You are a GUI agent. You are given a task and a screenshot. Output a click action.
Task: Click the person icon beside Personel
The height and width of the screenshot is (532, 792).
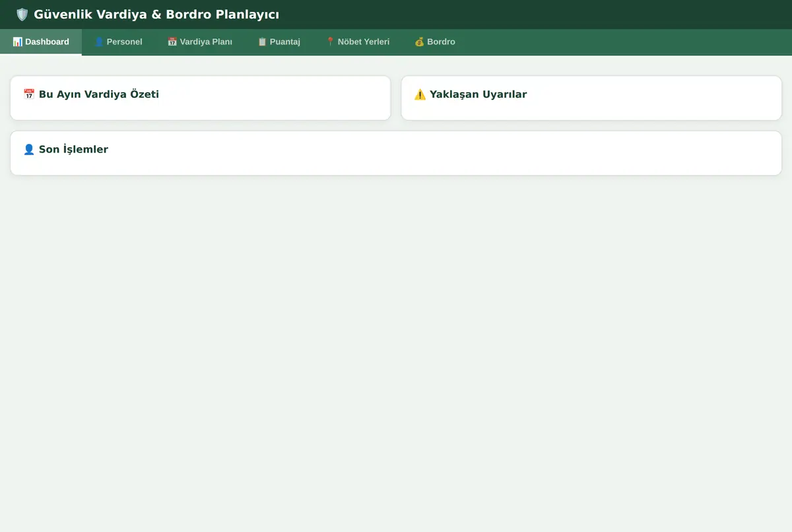pos(99,42)
